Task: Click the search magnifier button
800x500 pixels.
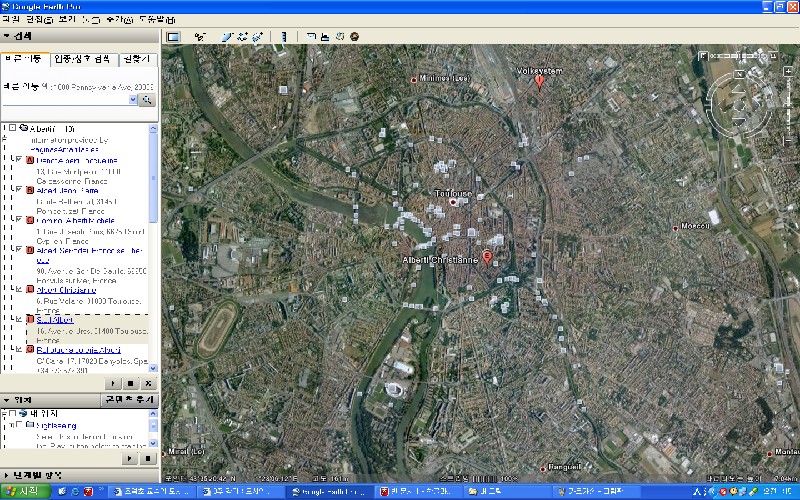Action: pos(146,100)
